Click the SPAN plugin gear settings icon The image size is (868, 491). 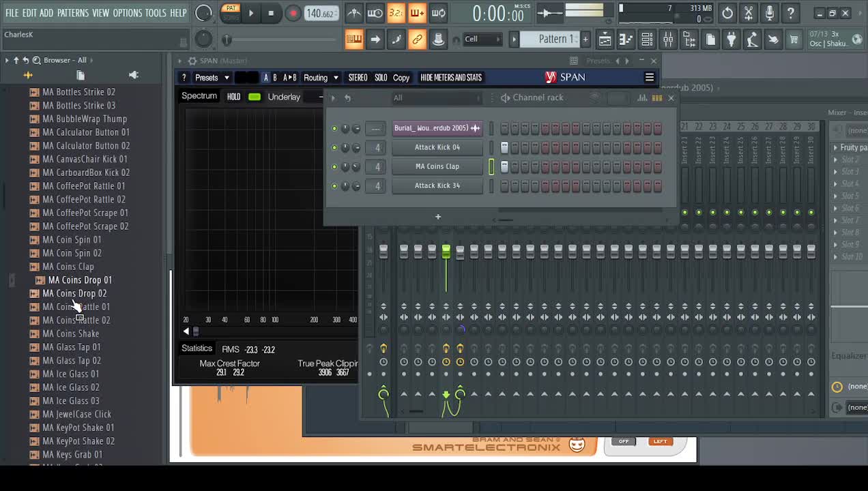click(192, 61)
